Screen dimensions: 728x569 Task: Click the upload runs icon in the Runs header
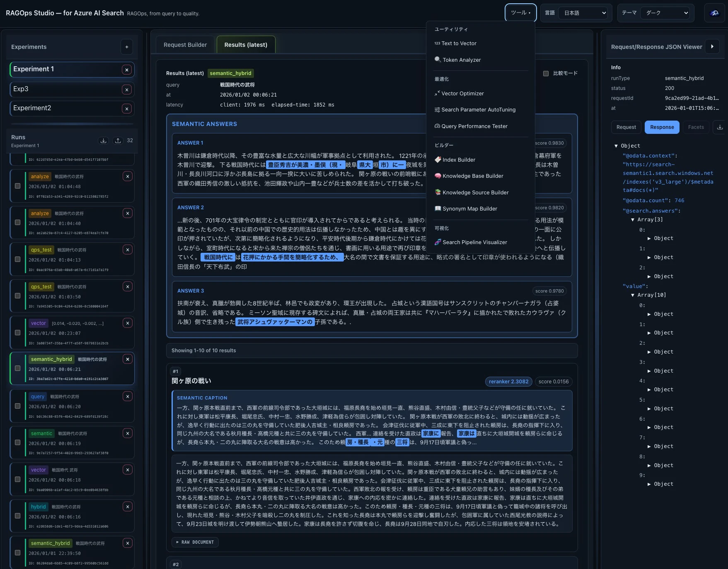pos(118,140)
